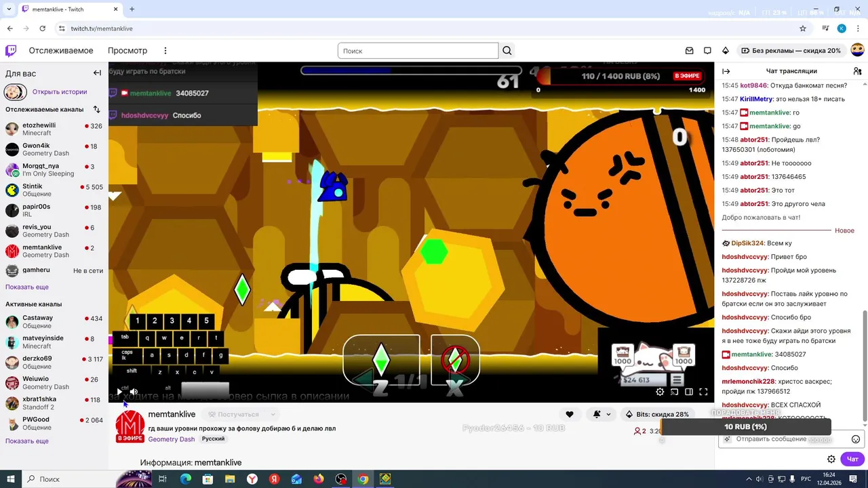Image resolution: width=868 pixels, height=488 pixels.
Task: Bookmark this page with star icon
Action: 803,28
